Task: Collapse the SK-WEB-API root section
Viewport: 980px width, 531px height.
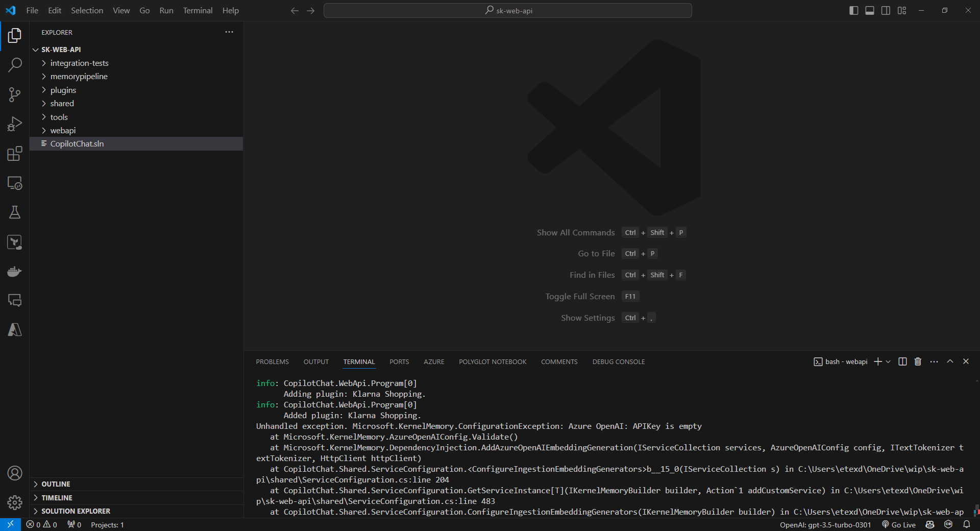Action: pos(136,50)
